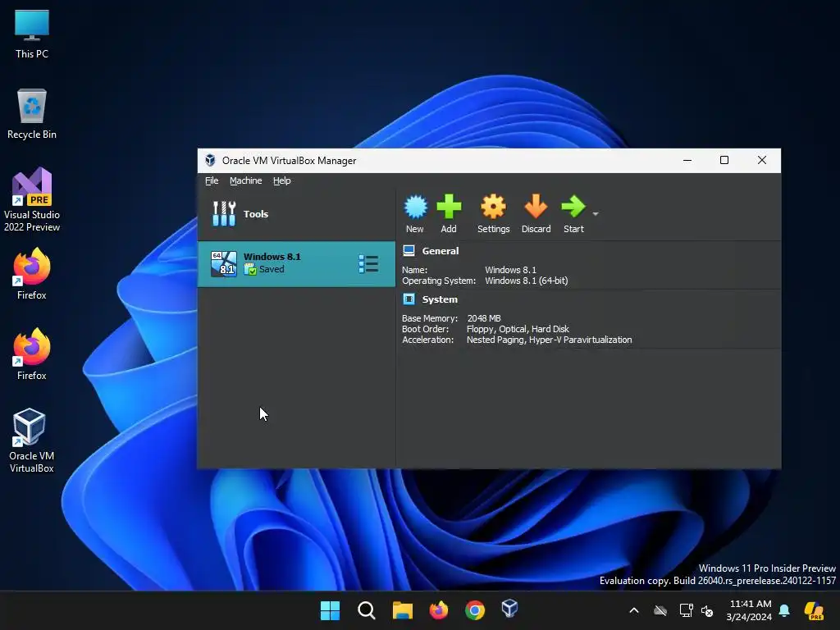The image size is (840, 630).
Task: Click the System section header
Action: (x=440, y=299)
